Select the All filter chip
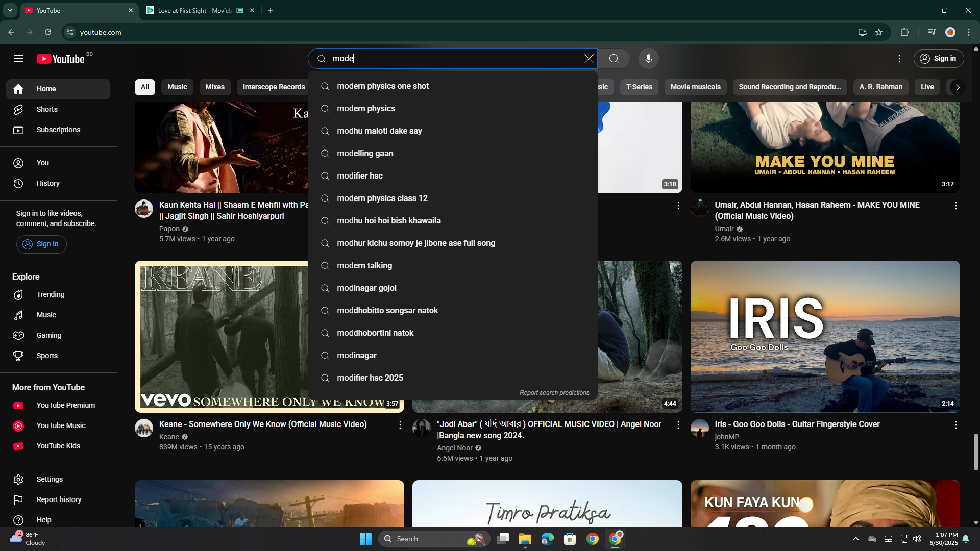Image resolution: width=980 pixels, height=551 pixels. 145,87
